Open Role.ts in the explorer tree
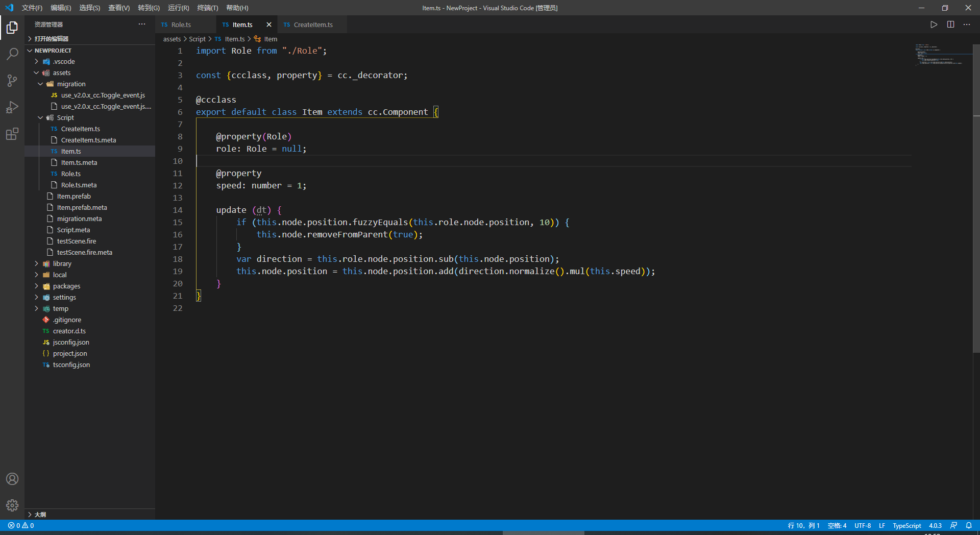Screen dimensions: 980x535 point(70,174)
